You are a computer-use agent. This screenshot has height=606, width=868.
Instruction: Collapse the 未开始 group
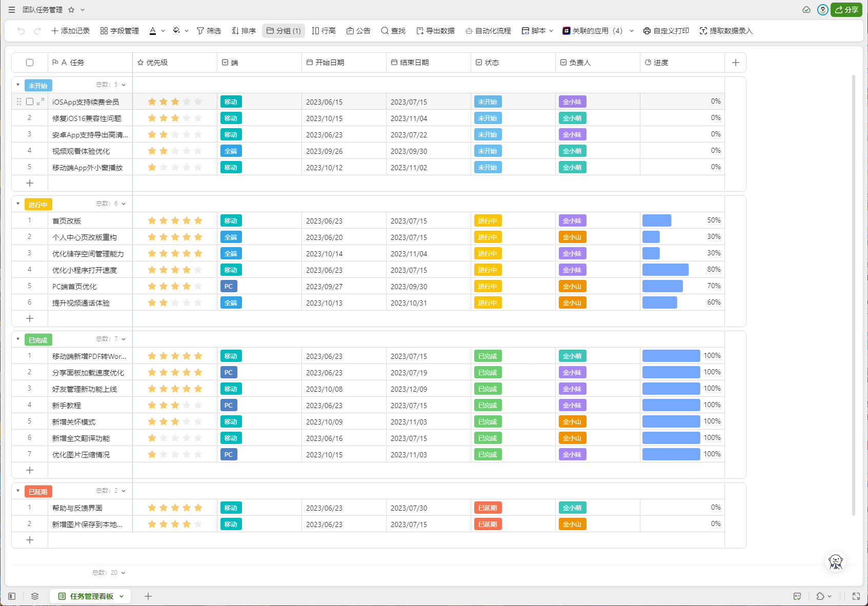tap(18, 85)
